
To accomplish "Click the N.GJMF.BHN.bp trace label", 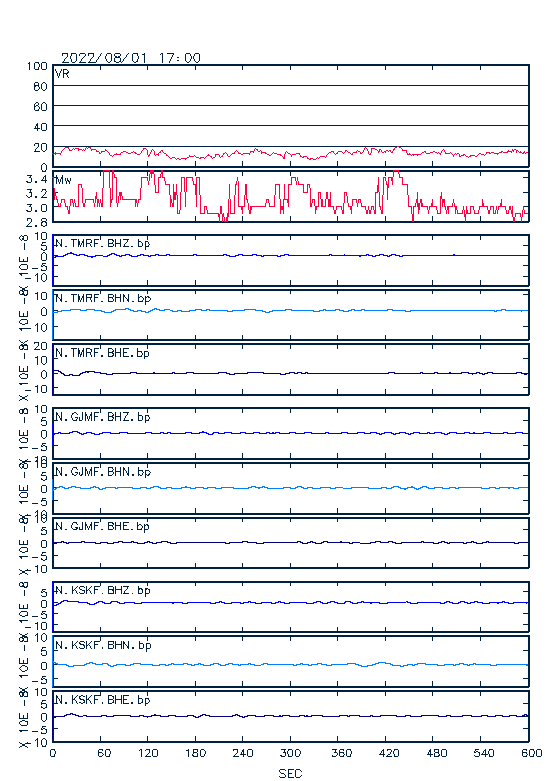I will (103, 472).
